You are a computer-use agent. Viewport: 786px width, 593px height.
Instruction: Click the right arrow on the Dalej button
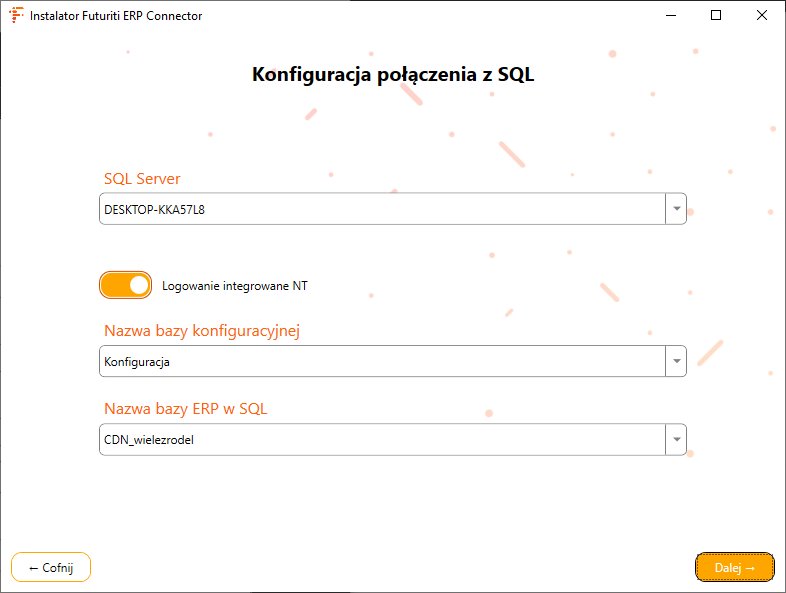pos(750,568)
